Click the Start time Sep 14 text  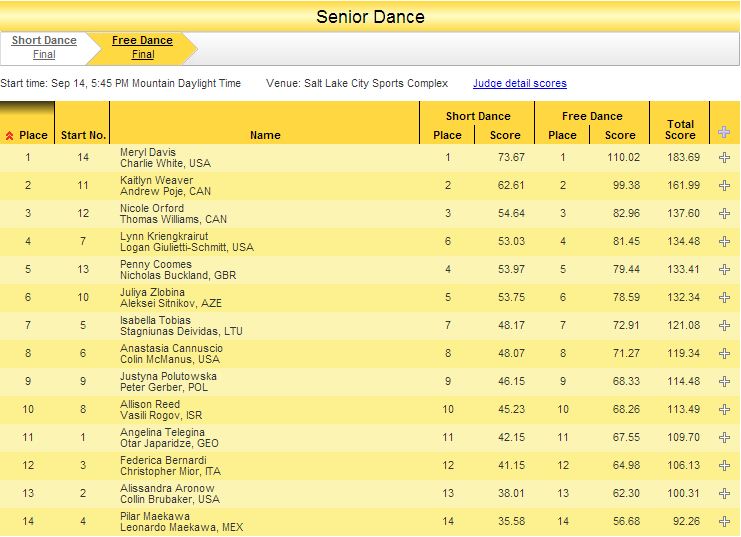(x=121, y=83)
